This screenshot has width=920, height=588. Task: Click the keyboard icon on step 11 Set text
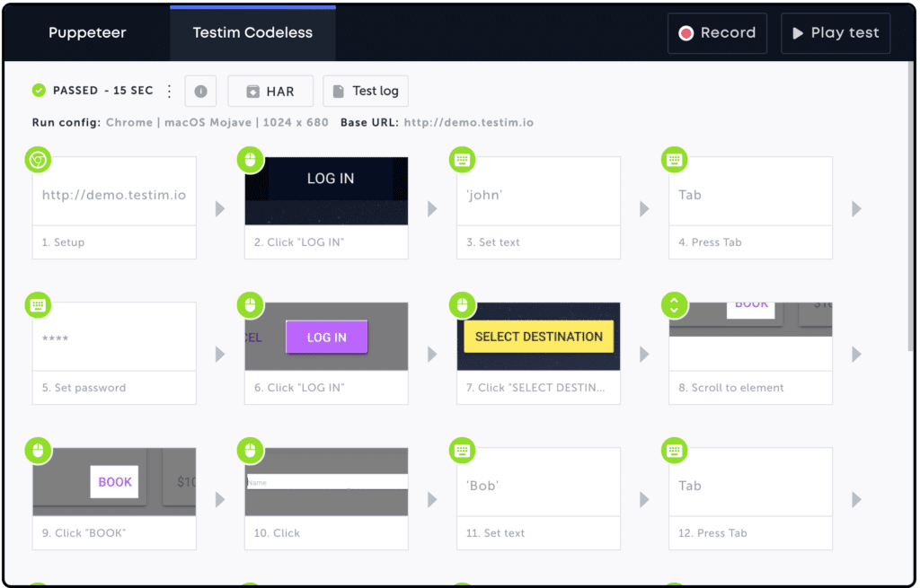(463, 451)
